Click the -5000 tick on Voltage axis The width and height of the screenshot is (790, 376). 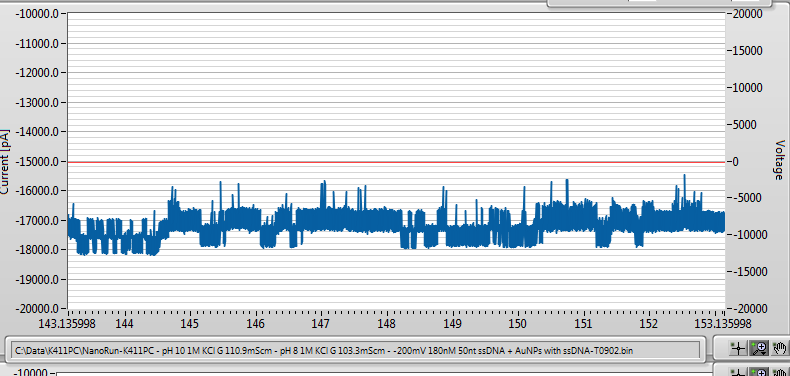tap(748, 198)
